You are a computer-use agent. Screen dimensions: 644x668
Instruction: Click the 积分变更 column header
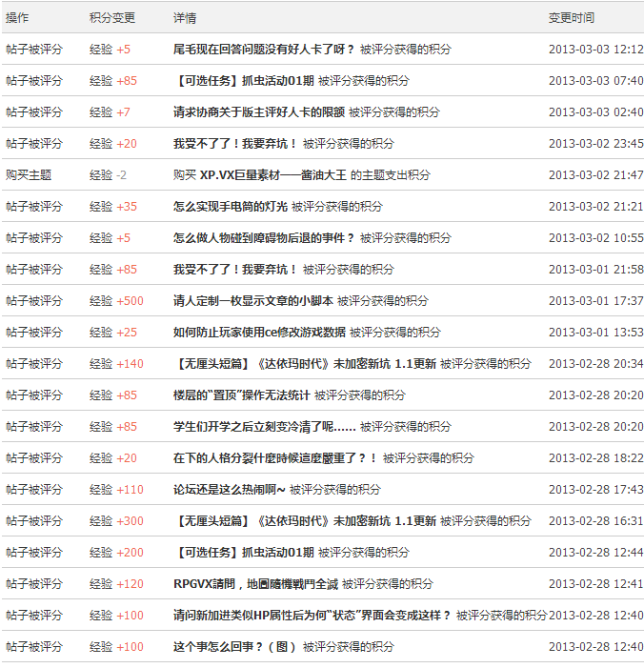pyautogui.click(x=112, y=18)
